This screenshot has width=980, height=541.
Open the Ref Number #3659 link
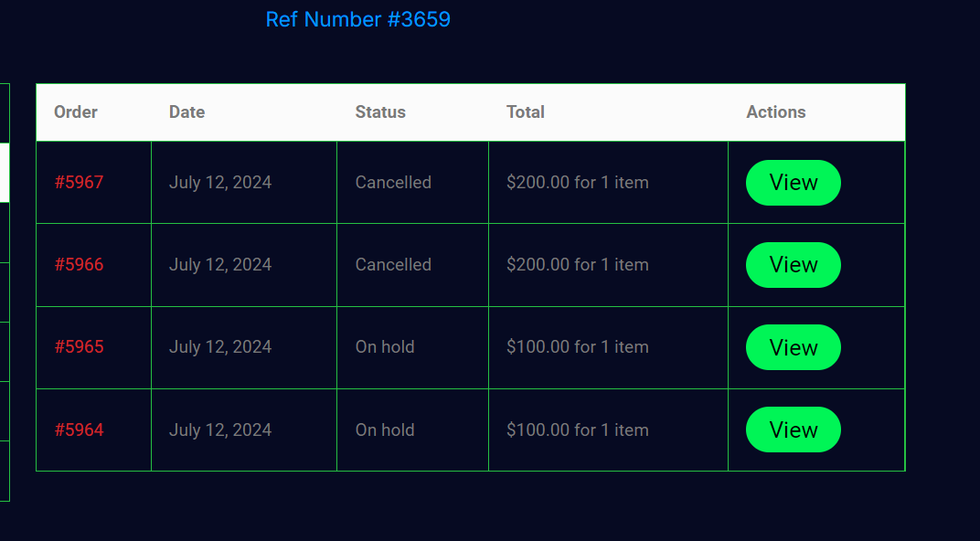click(357, 19)
